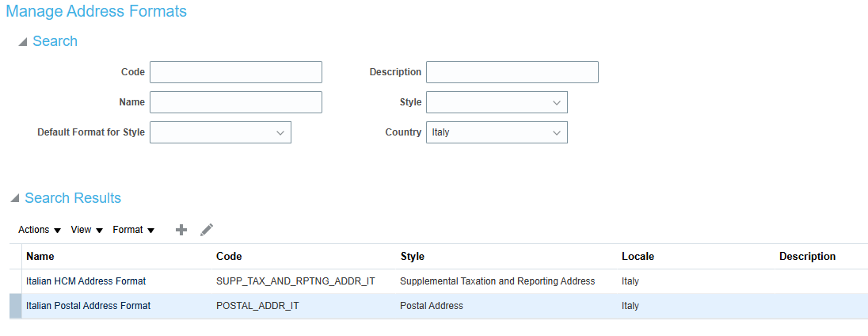
Task: Open the Actions menu
Action: [x=40, y=230]
